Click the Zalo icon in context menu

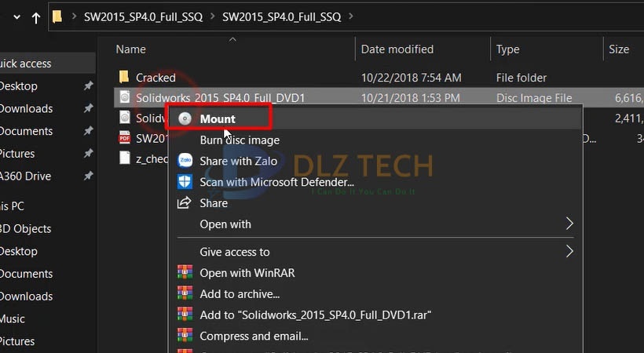point(185,161)
